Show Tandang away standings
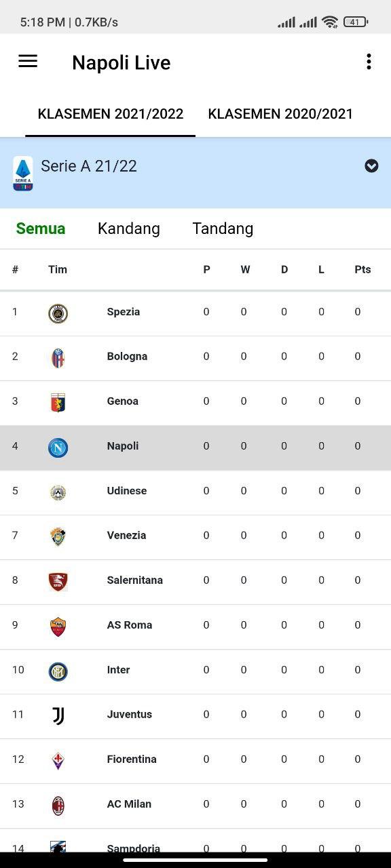Screen dimensions: 391x868 click(x=223, y=229)
